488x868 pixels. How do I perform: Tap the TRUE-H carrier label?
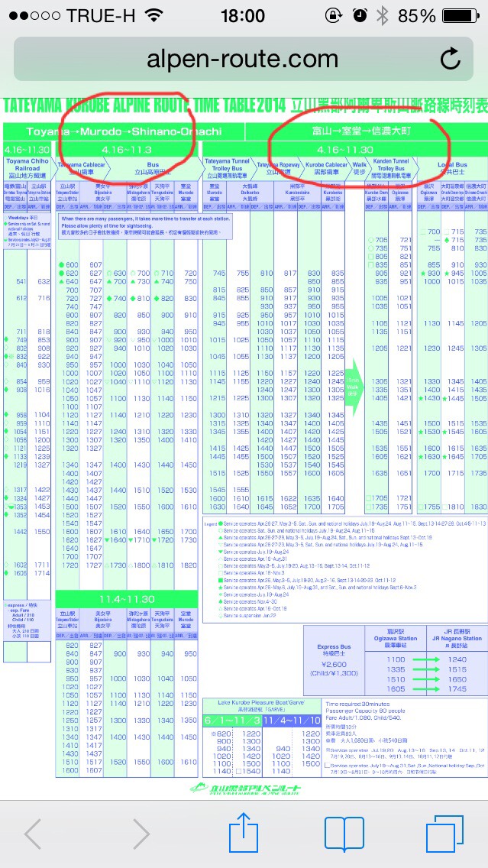point(102,16)
